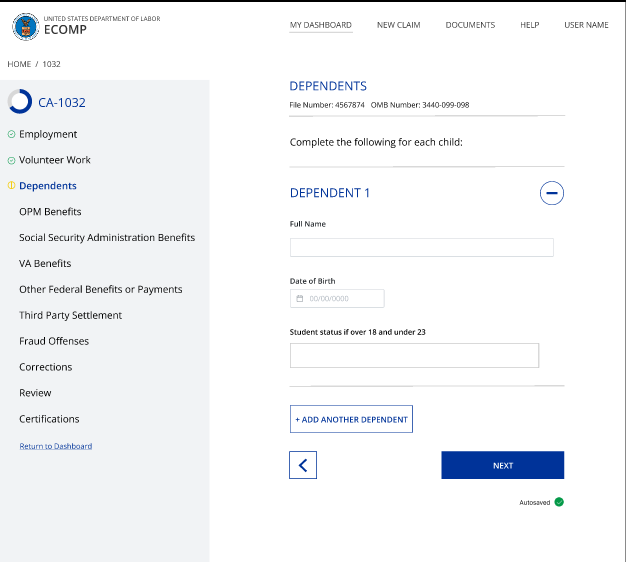The image size is (626, 562).
Task: Click the Full Name input field
Action: (x=422, y=247)
